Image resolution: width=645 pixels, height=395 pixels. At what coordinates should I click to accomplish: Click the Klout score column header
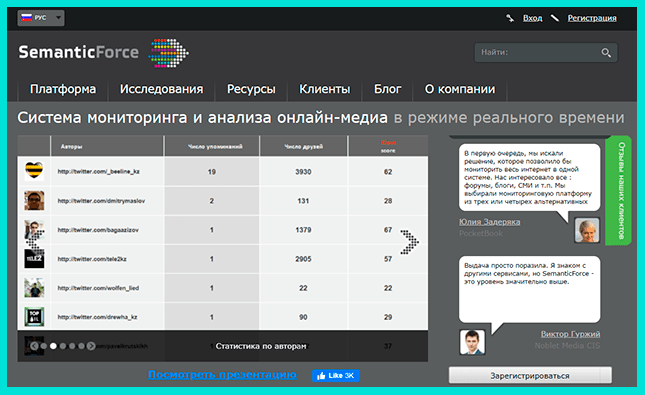388,146
